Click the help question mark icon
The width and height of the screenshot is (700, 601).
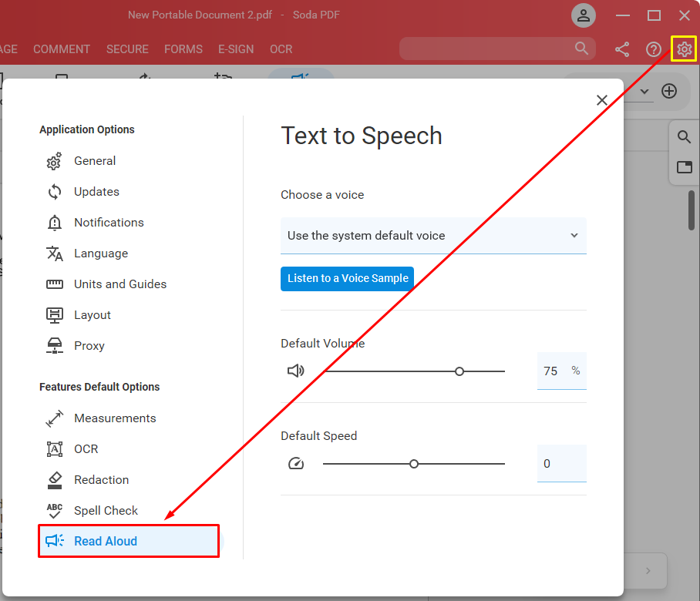[654, 49]
